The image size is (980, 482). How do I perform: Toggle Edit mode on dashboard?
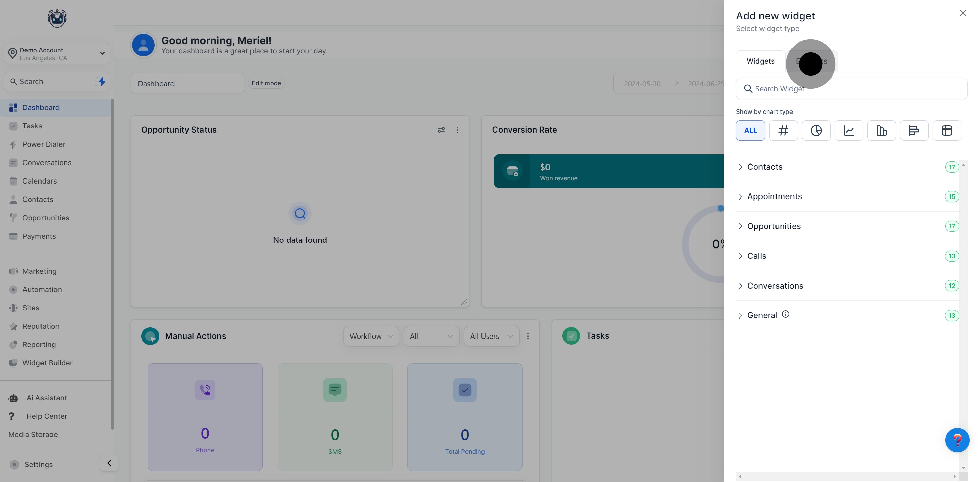(x=266, y=83)
